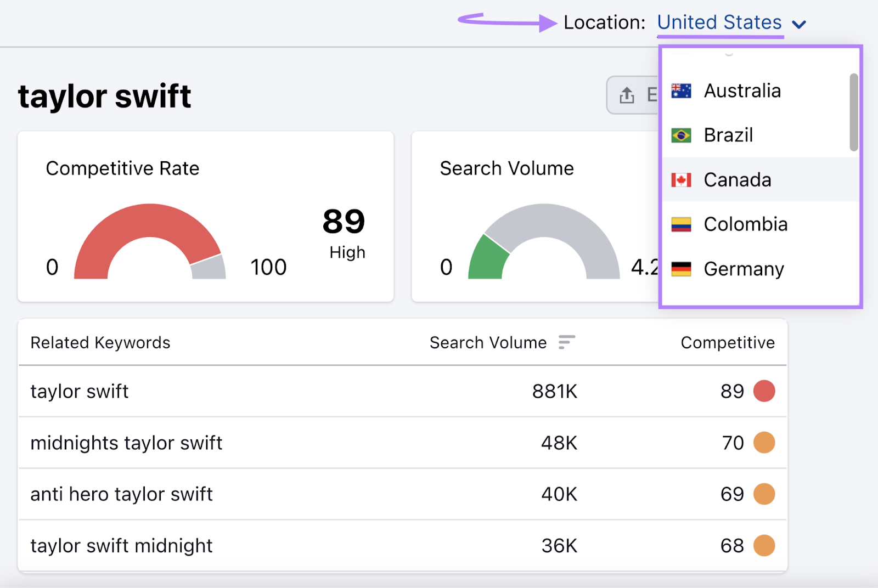Pick Colombia from the country list
The image size is (878, 588).
(745, 224)
